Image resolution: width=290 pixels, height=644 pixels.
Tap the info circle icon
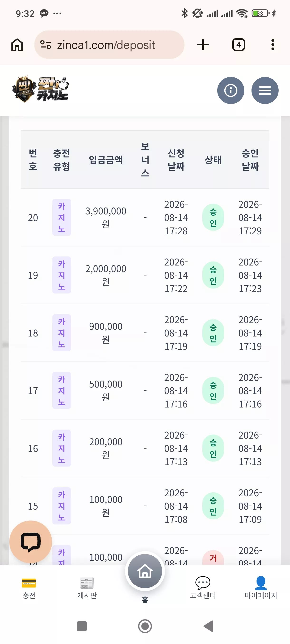[230, 90]
